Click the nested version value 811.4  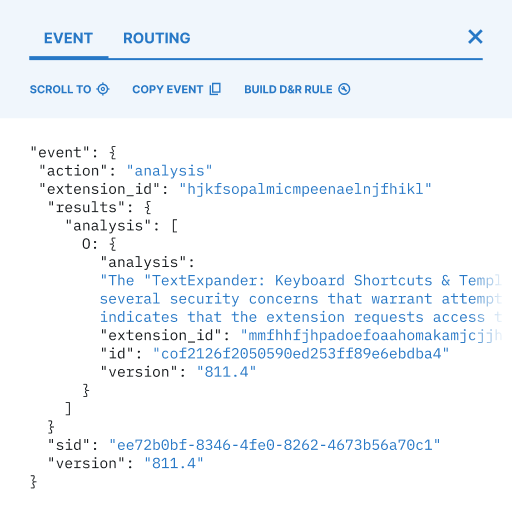tap(226, 372)
